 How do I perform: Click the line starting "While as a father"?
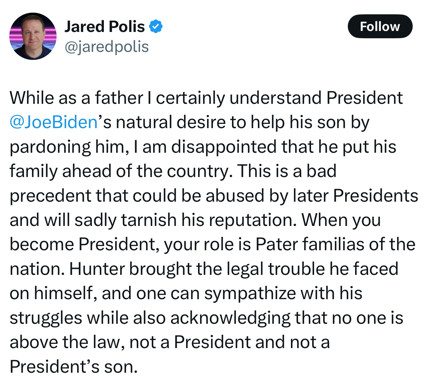(206, 98)
